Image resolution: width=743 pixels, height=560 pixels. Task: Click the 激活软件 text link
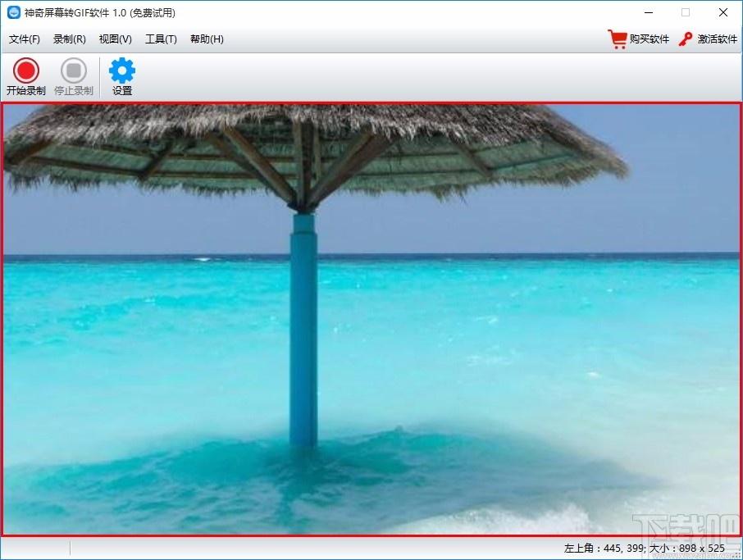tap(717, 39)
